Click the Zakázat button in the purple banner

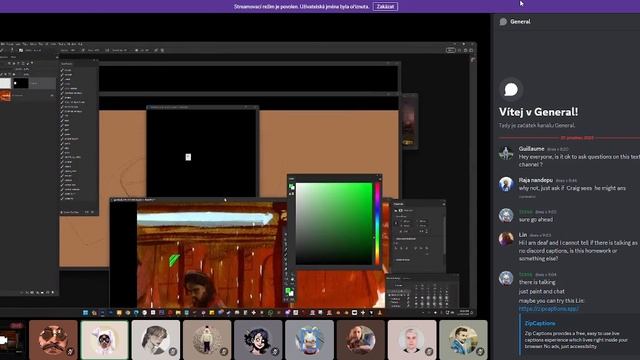tap(385, 7)
